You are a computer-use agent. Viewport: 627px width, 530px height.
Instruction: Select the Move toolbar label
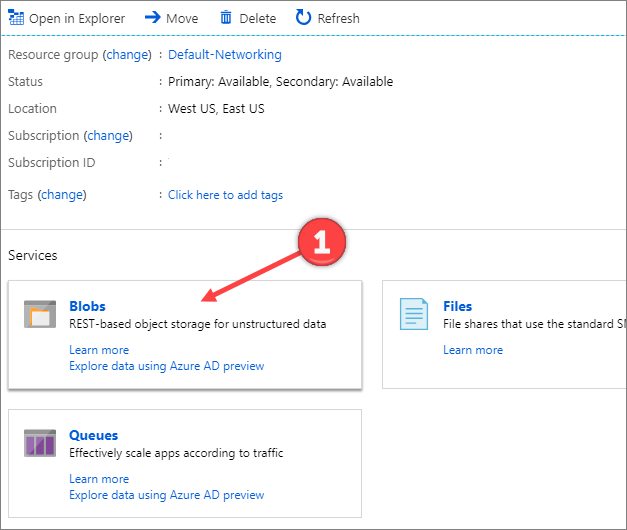coord(182,18)
